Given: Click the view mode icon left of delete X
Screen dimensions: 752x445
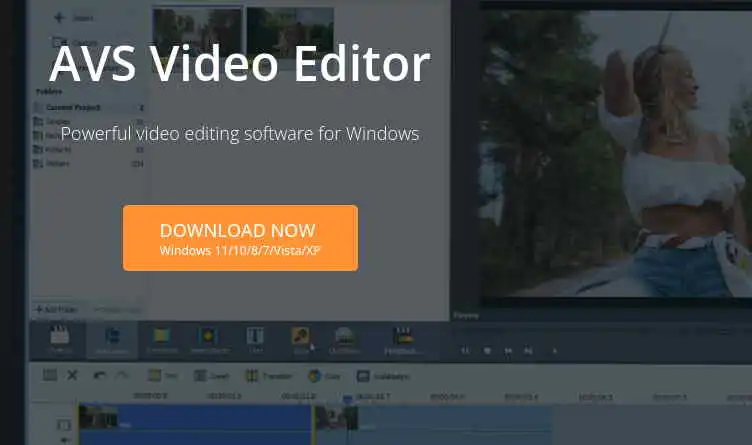Looking at the screenshot, I should 50,375.
